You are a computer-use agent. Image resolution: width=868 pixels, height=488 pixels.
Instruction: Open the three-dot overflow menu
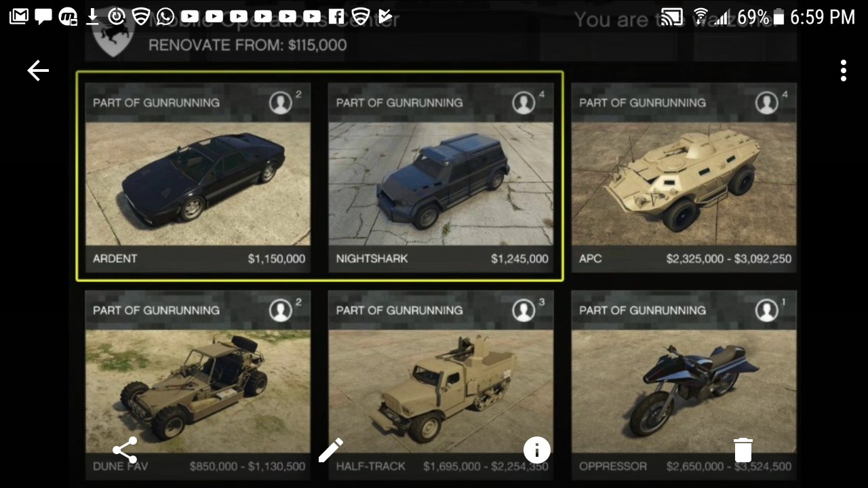tap(843, 70)
